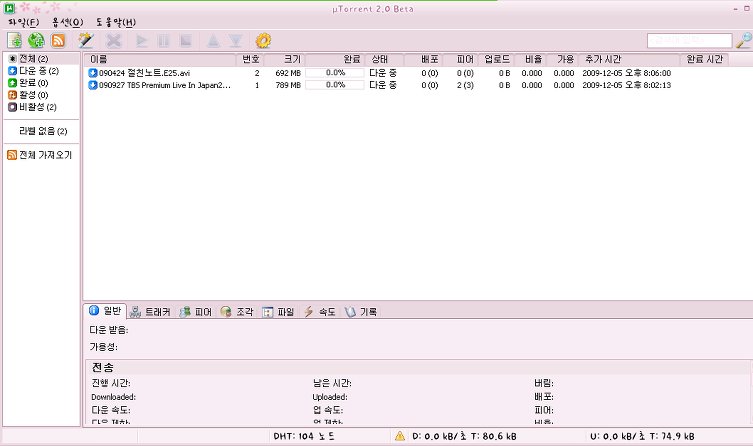The image size is (753, 446).
Task: Click the Add Torrent toolbar icon
Action: pyautogui.click(x=14, y=40)
